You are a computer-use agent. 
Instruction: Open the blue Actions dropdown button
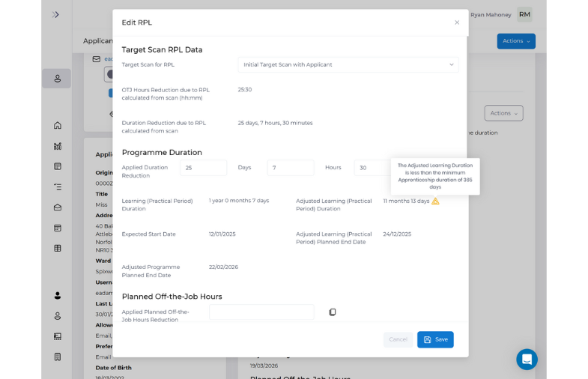[516, 41]
